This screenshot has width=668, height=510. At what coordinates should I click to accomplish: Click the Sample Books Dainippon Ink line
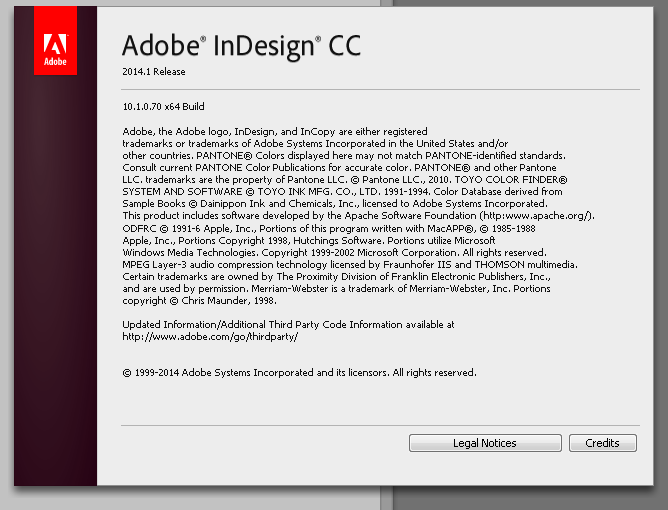[335, 204]
